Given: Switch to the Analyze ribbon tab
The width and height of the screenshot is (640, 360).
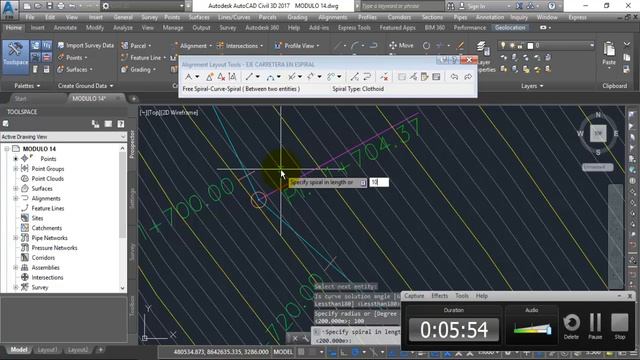Looking at the screenshot, I should 122,27.
